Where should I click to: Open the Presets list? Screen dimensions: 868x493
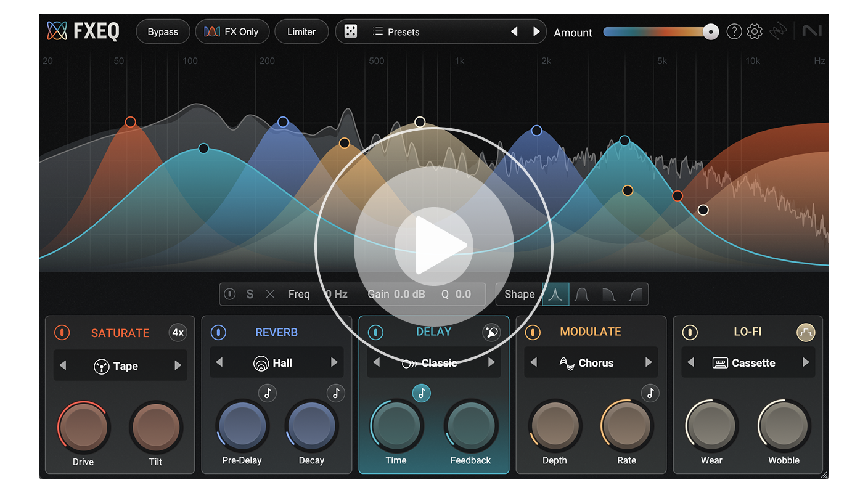tap(396, 32)
